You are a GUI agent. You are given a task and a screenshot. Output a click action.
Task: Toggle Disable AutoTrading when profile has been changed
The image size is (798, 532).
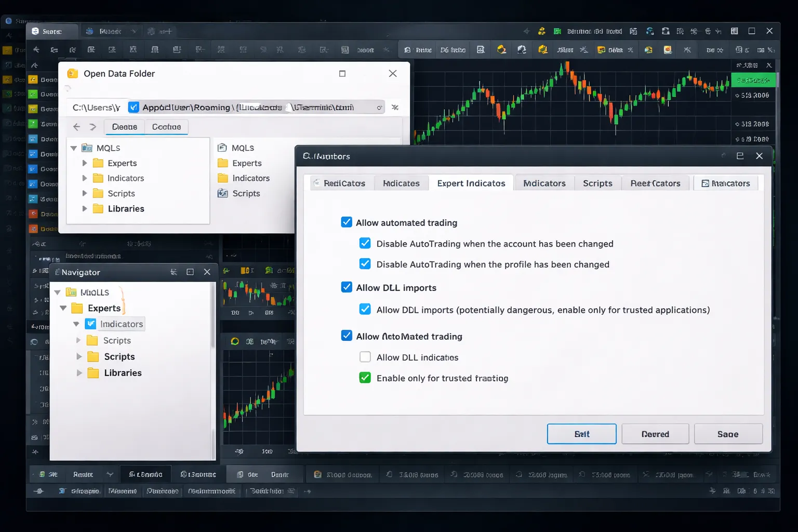pyautogui.click(x=365, y=264)
